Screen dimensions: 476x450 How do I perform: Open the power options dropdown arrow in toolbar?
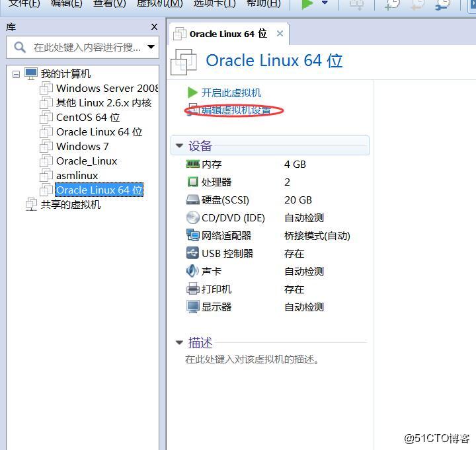[x=325, y=3]
